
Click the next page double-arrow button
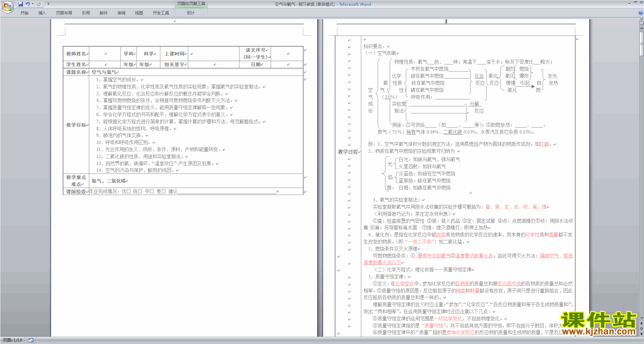pyautogui.click(x=642, y=334)
